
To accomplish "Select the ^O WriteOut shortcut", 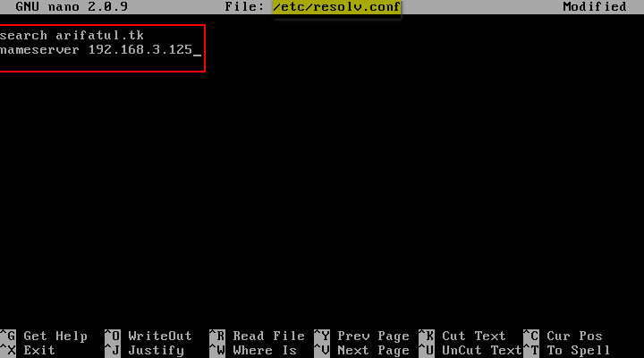I will tap(148, 336).
